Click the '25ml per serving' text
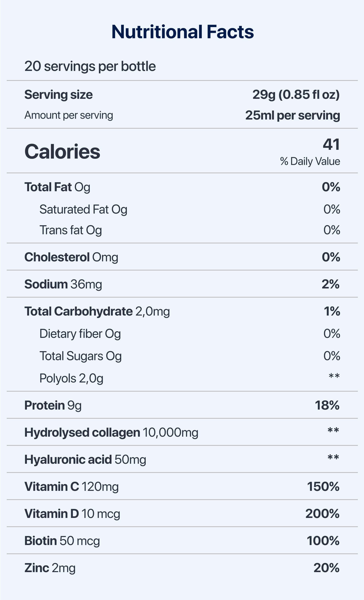The width and height of the screenshot is (364, 600). point(293,115)
